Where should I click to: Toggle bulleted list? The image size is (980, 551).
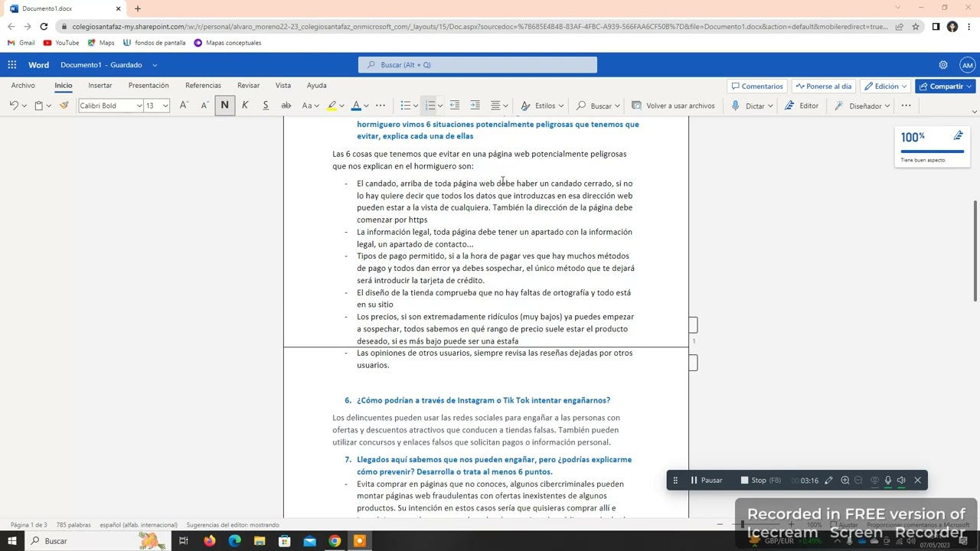click(406, 106)
